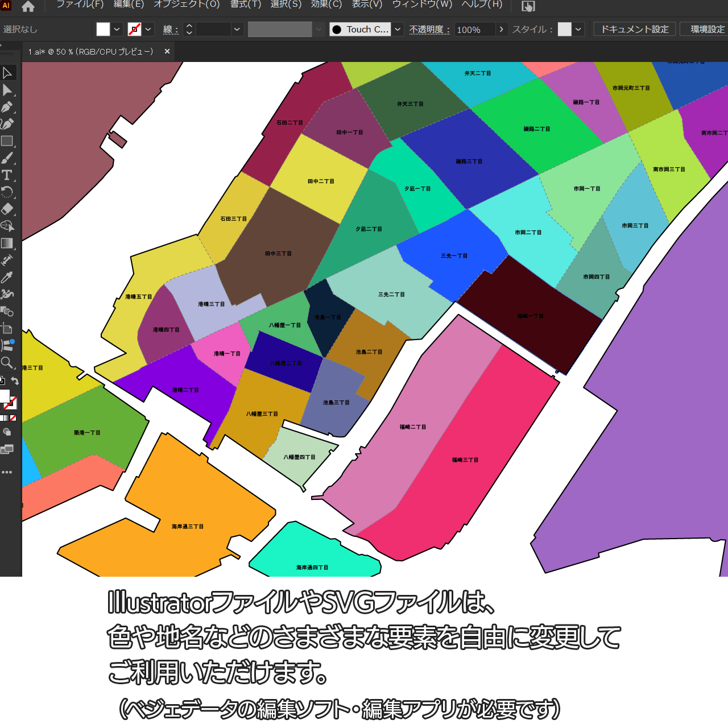Image resolution: width=728 pixels, height=728 pixels.
Task: Pick the Pen tool
Action: pyautogui.click(x=7, y=107)
